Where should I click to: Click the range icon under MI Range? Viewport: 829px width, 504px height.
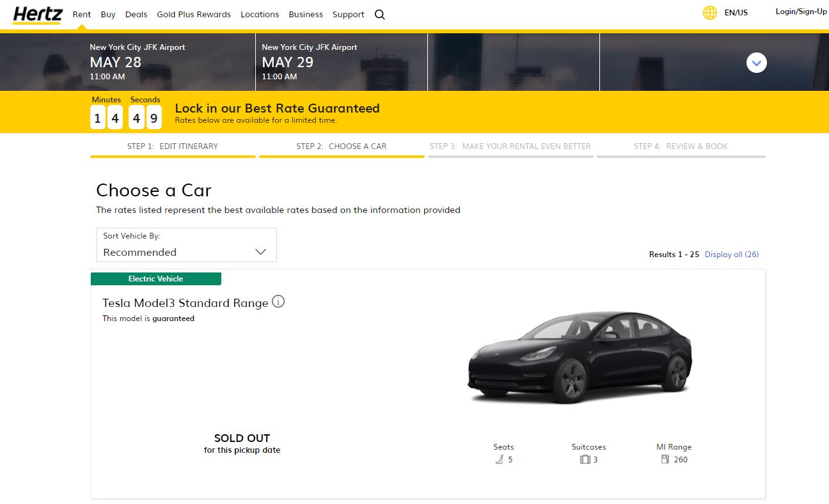tap(665, 459)
